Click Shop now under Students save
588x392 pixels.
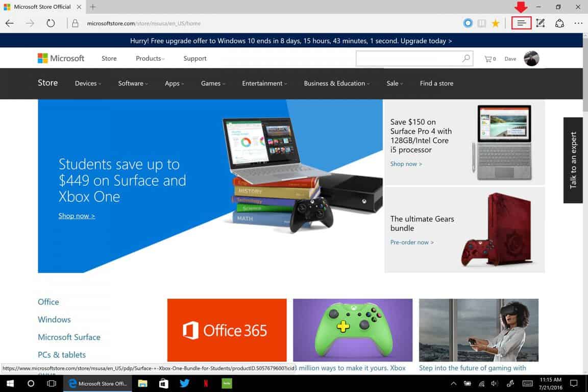coord(77,216)
